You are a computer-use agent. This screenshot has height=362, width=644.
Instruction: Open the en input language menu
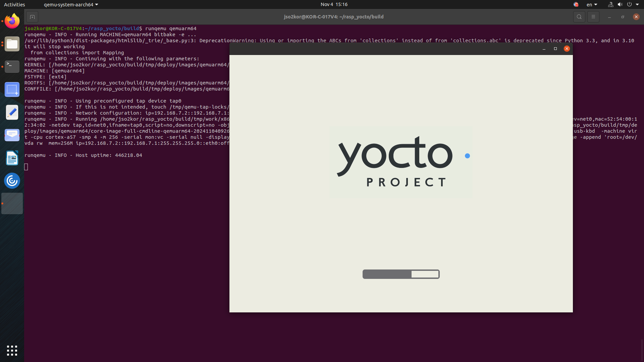coord(592,4)
